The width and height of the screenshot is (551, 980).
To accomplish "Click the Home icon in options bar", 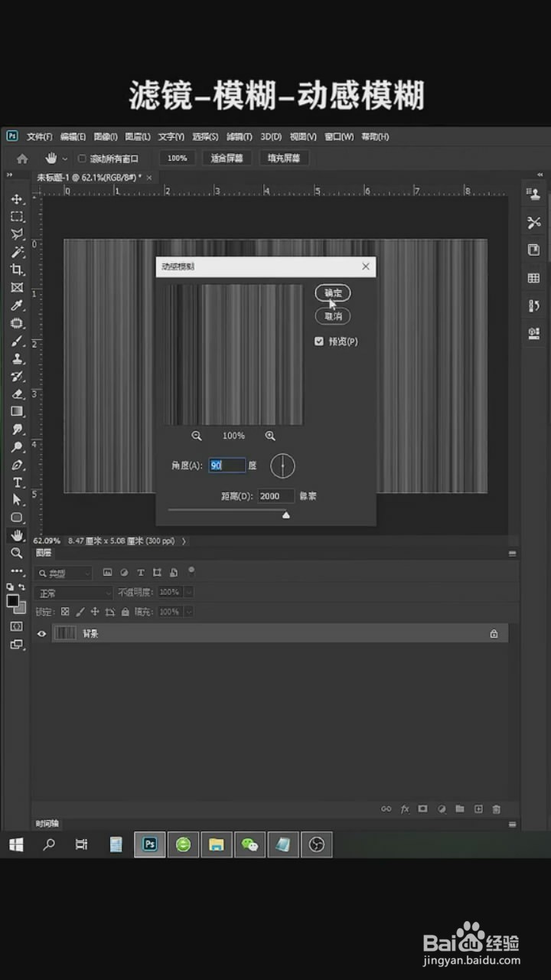I will click(22, 158).
